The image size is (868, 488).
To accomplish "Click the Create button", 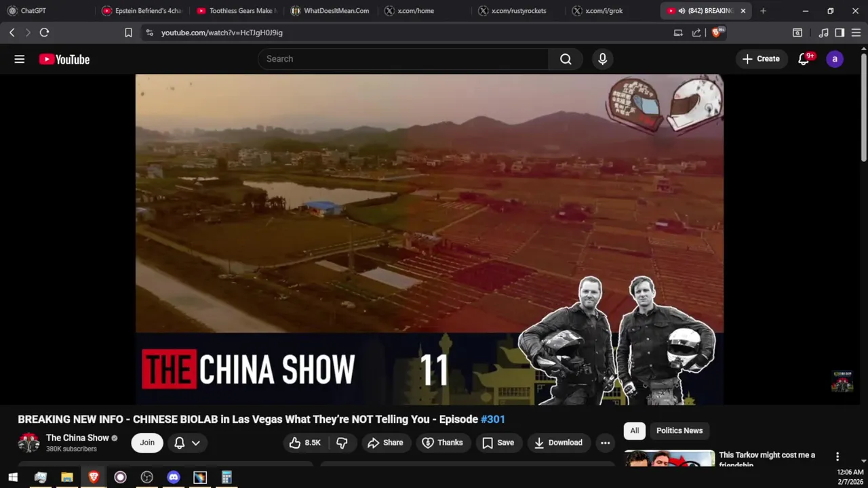I will point(762,59).
